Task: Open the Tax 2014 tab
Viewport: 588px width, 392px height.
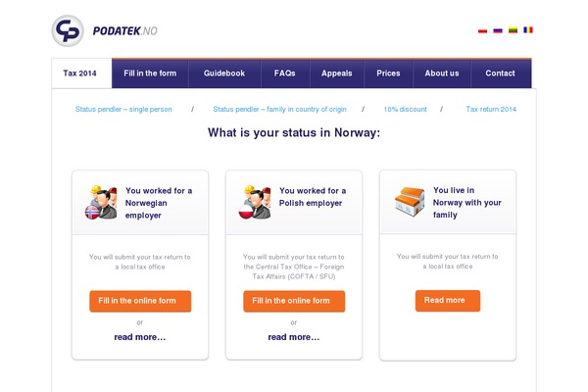Action: (x=79, y=73)
